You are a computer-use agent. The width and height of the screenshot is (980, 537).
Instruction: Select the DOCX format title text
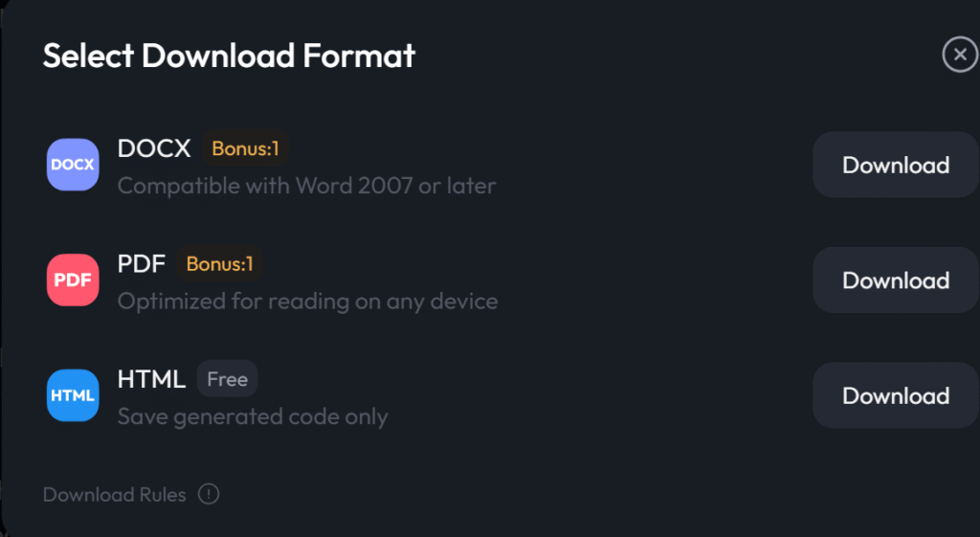coord(154,148)
